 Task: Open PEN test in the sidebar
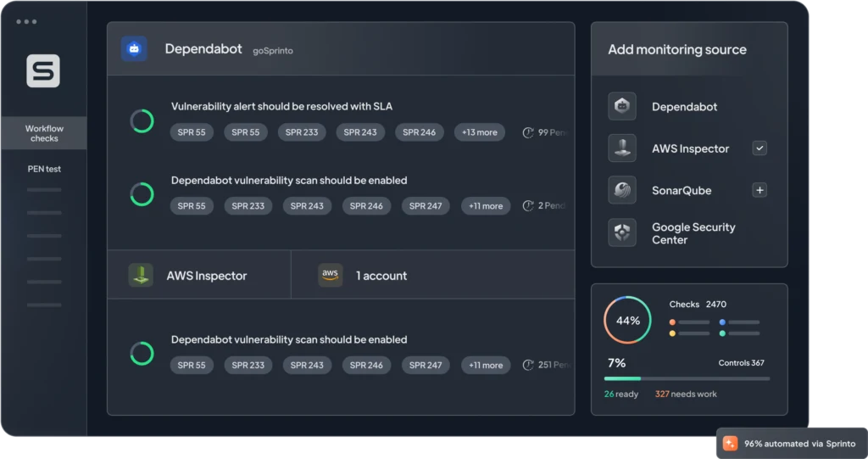pos(44,169)
